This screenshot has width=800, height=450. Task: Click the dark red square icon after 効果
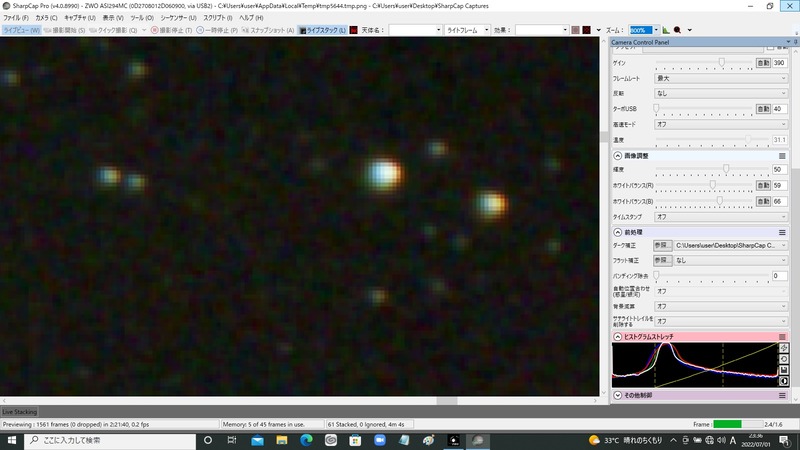click(x=587, y=30)
